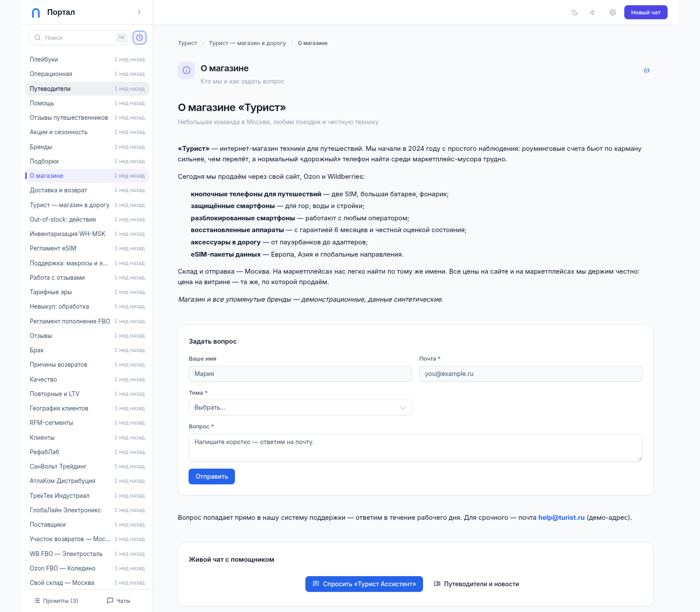
Task: Open the Тема dropdown
Action: tap(300, 407)
